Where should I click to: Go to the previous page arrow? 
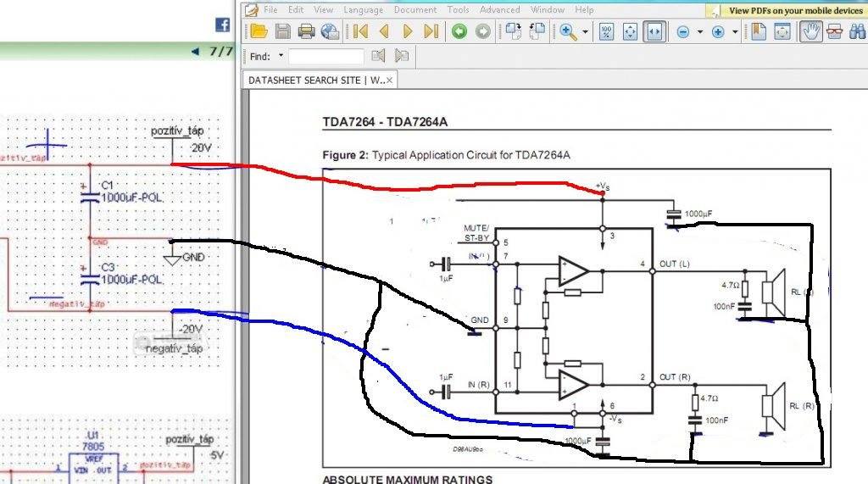[x=384, y=31]
